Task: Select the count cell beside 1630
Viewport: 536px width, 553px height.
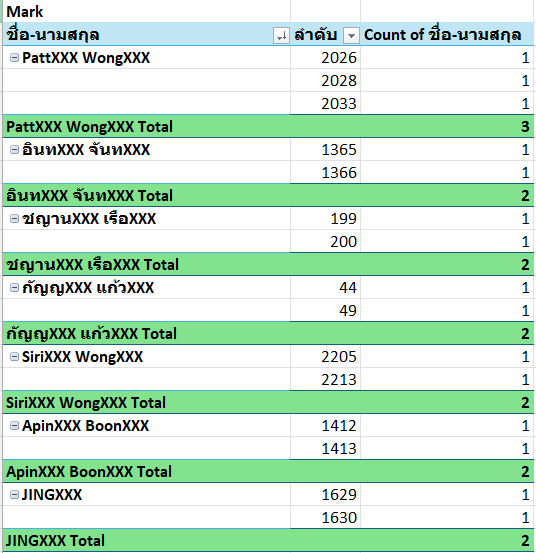Action: tap(447, 517)
